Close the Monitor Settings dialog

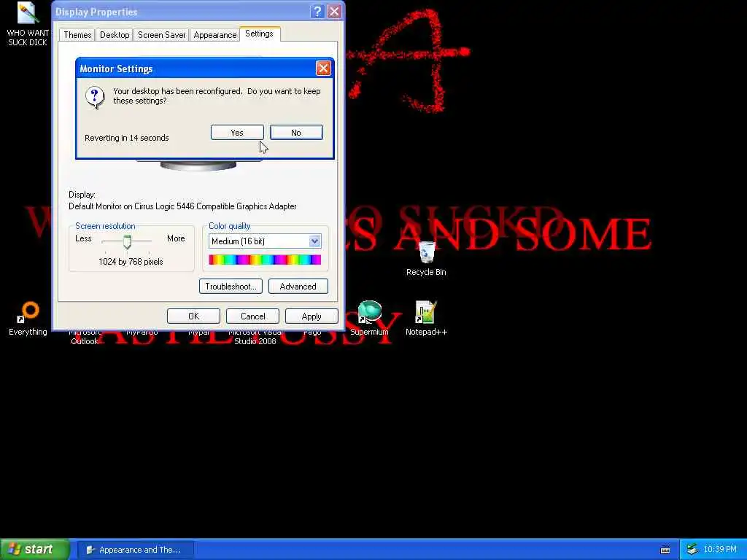pyautogui.click(x=323, y=69)
